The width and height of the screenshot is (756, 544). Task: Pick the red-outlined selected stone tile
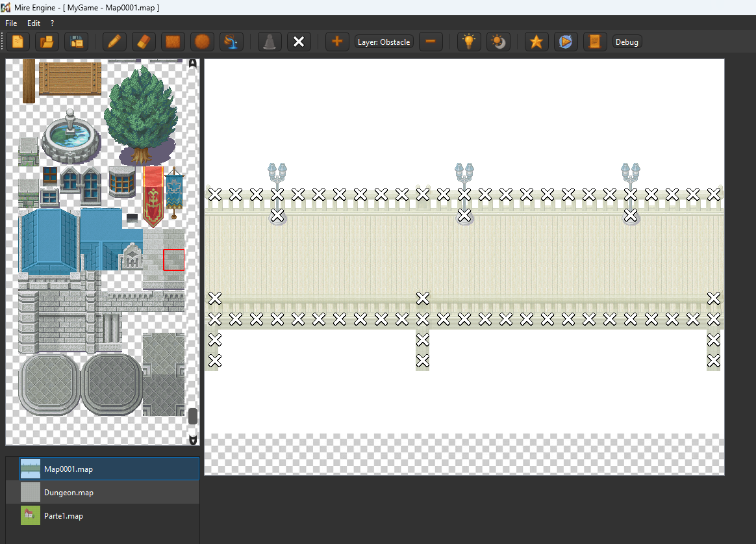pyautogui.click(x=173, y=260)
